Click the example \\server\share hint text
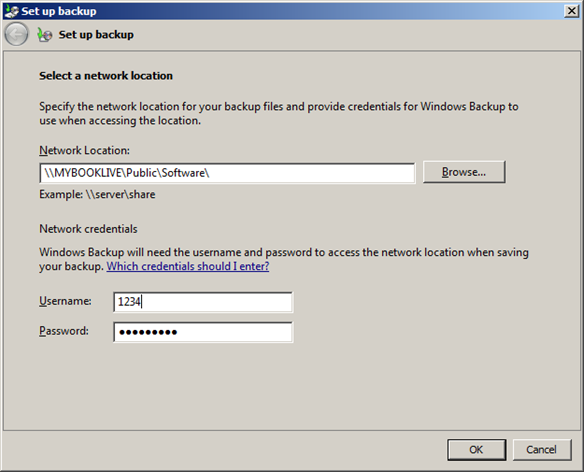 click(97, 194)
